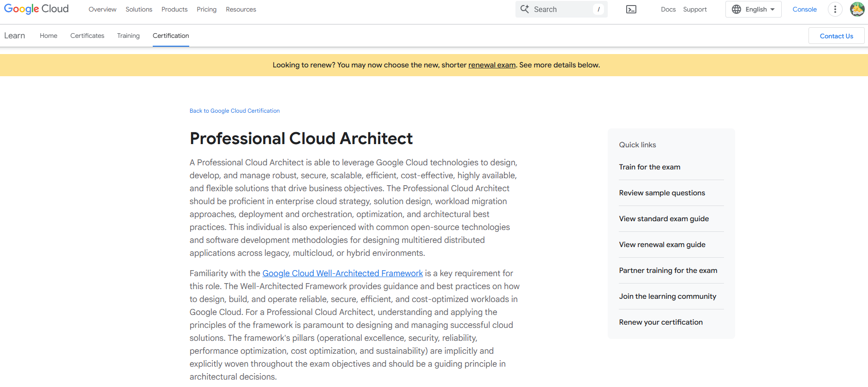Click the Professional Cloud Architect heading
The image size is (868, 387).
click(x=301, y=139)
